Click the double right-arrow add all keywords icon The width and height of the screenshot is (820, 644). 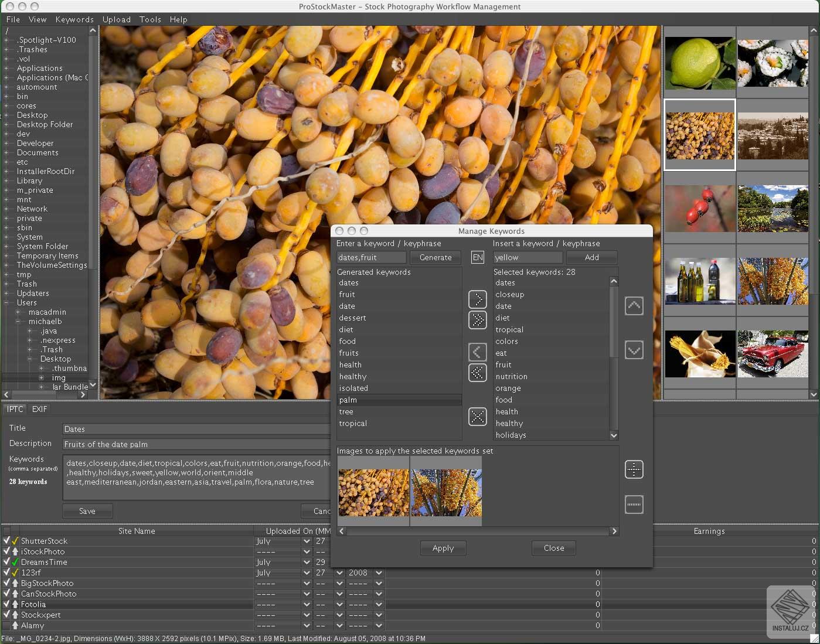coord(478,320)
